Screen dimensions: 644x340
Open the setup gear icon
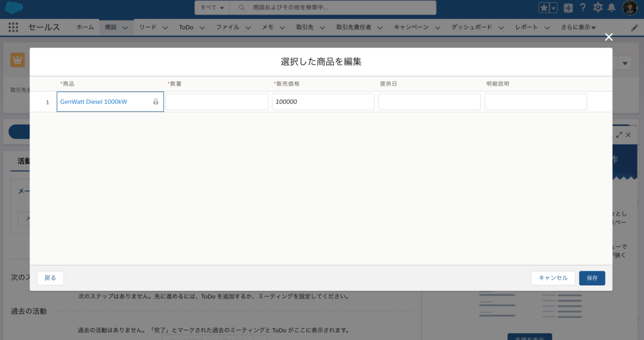[597, 8]
